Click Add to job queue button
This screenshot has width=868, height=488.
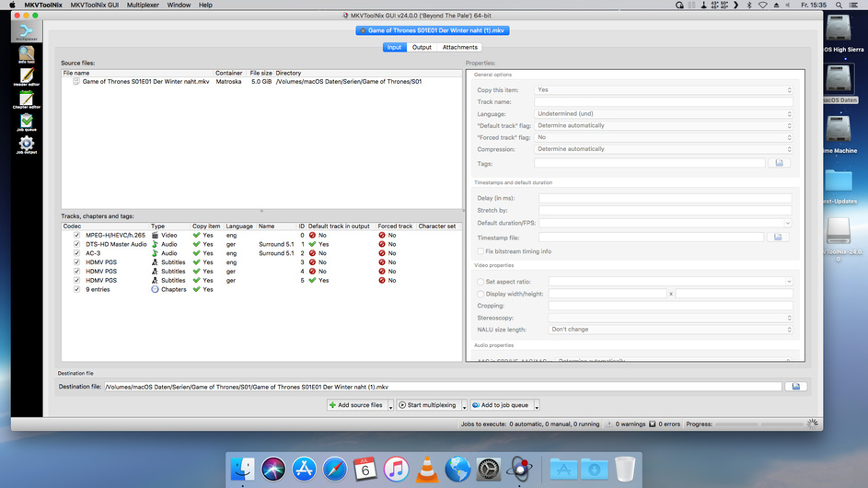[x=502, y=405]
